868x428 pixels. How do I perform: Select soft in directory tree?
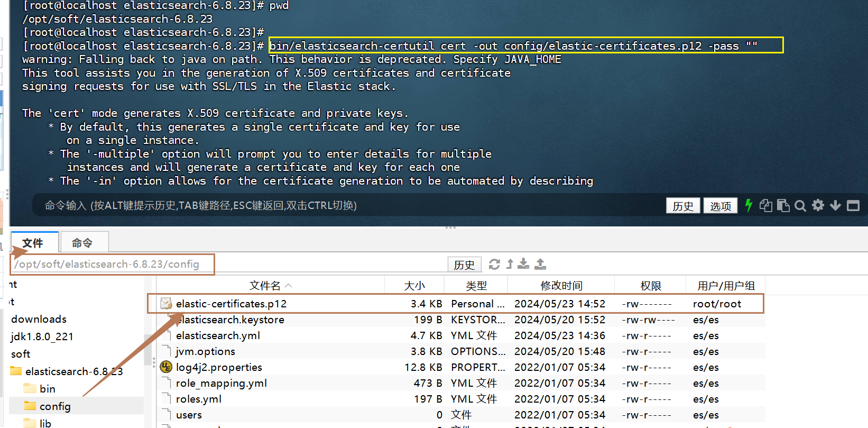[x=21, y=354]
